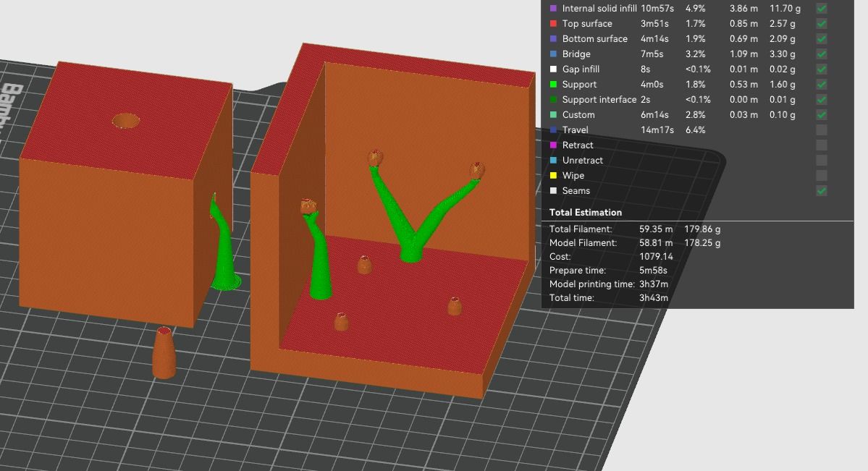Select the Custom legend label
Screen dimensions: 868x471
[x=578, y=114]
